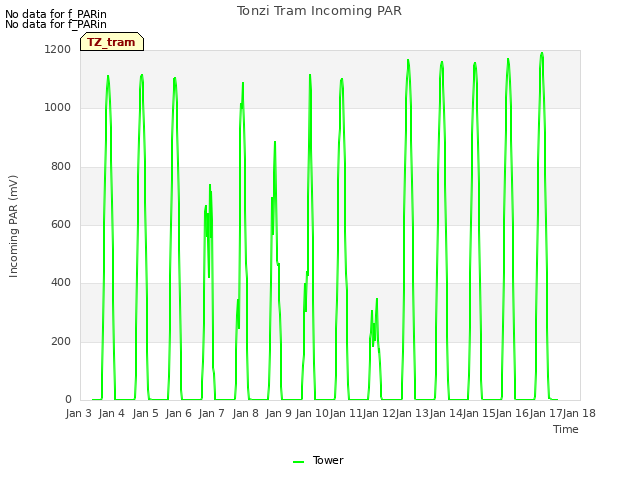This screenshot has height=480, width=640.
Task: Click the Jan 14 x-axis tick label
Action: pyautogui.click(x=446, y=413)
